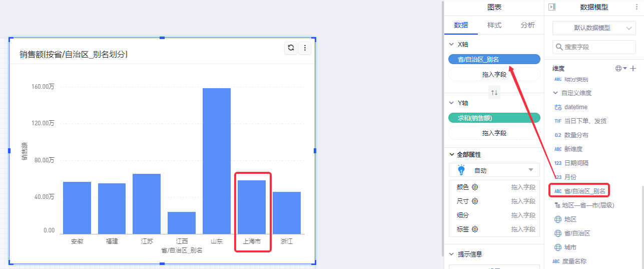The height and width of the screenshot is (269, 644).
Task: Open the 颜色 settings gear
Action: [x=475, y=187]
